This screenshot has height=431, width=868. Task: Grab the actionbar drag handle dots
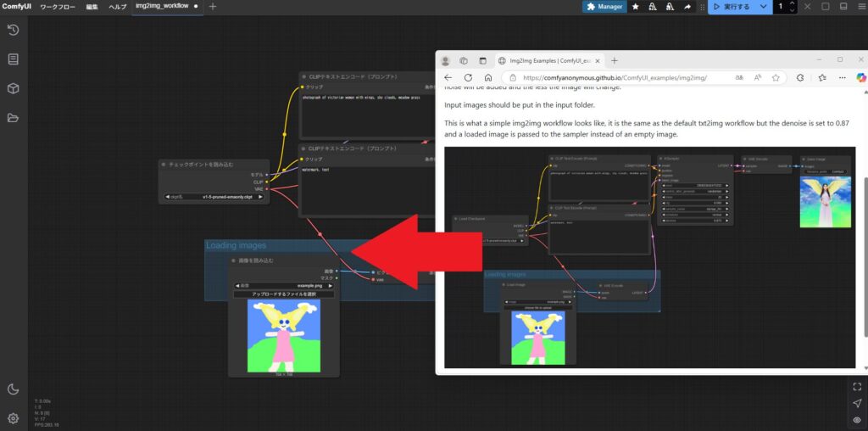pyautogui.click(x=703, y=7)
